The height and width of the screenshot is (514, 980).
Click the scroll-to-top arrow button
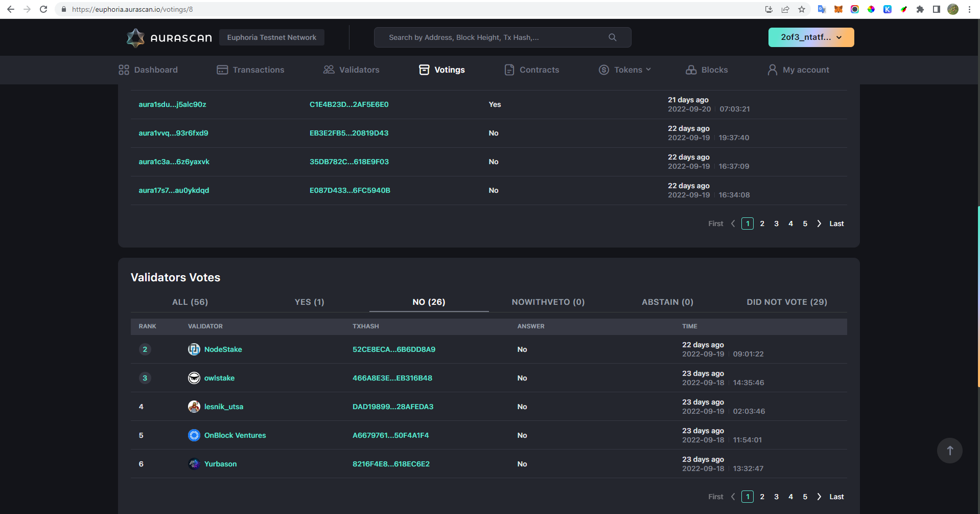[949, 450]
